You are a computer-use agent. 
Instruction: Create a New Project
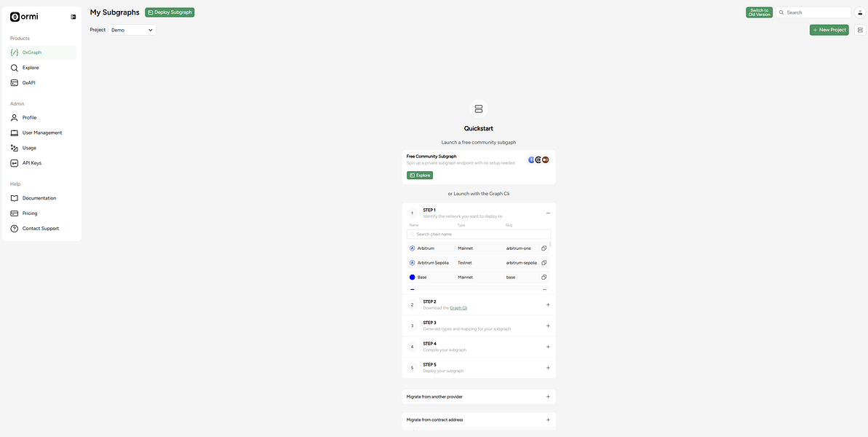[x=829, y=30]
